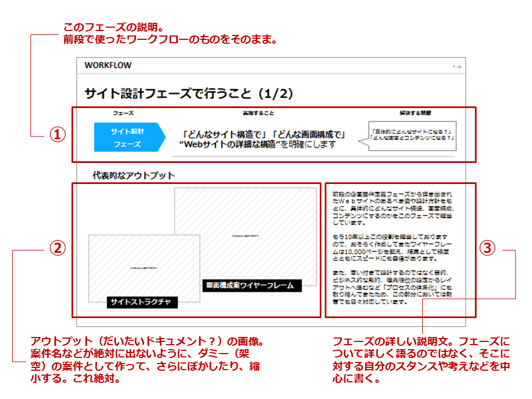Screen dimensions: 532x399
Task: Select the paragraph starting また、思い付きで設計
Action: coord(392,288)
